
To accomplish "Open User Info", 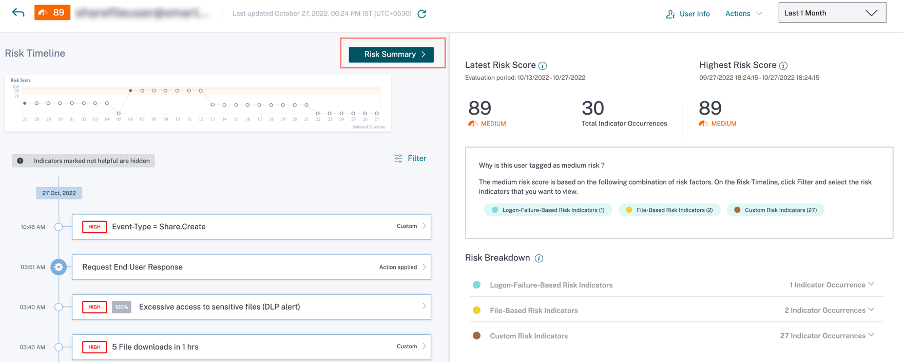I will (x=687, y=13).
